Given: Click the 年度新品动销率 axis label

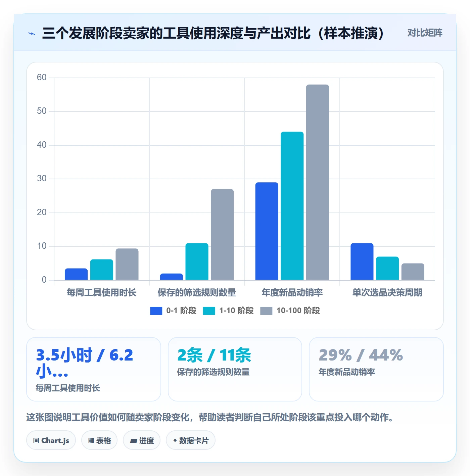Looking at the screenshot, I should 292,293.
